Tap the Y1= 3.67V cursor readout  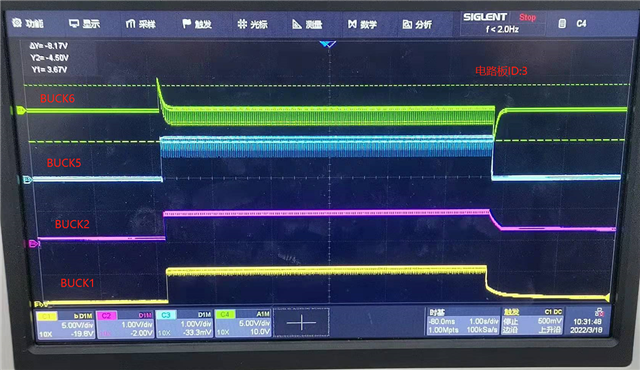pos(49,70)
